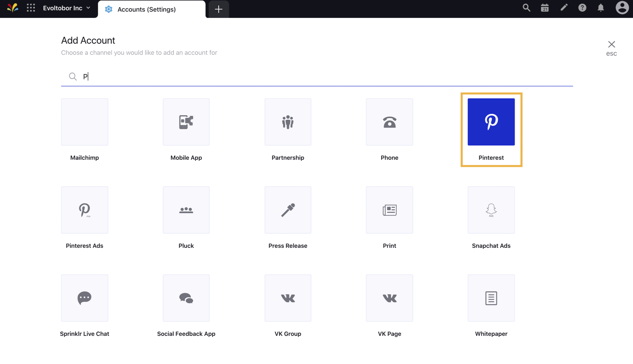Close the Add Account dialog
633x364 pixels.
coord(612,44)
